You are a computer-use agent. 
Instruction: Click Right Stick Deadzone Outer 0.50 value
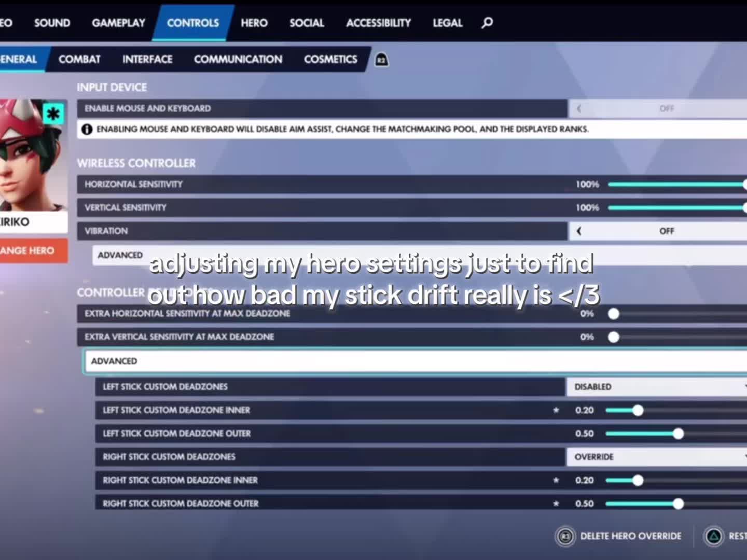coord(584,503)
